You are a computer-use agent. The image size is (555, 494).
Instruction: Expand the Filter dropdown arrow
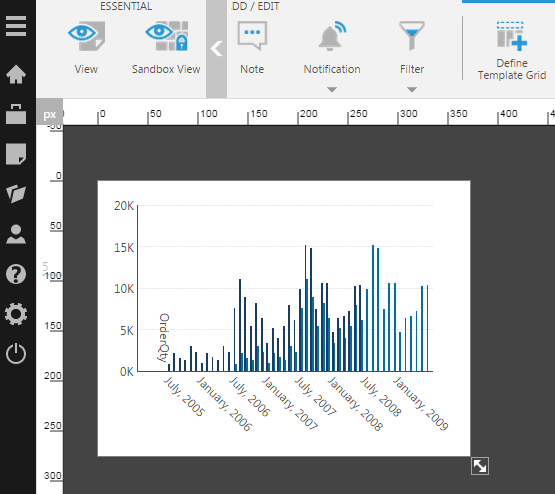click(x=412, y=90)
